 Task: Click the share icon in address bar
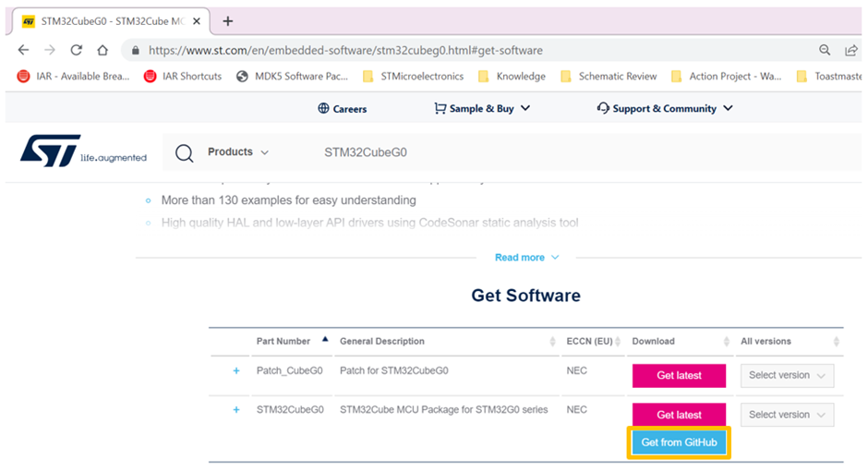coord(850,51)
